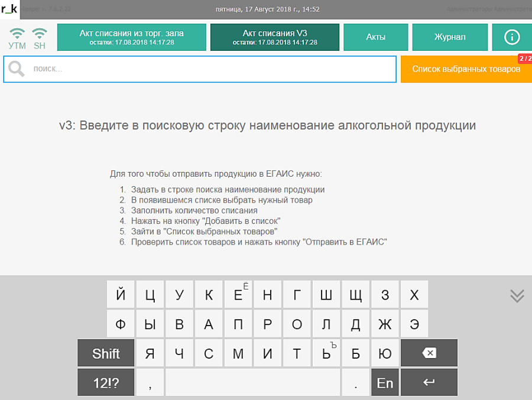Focus the 'поиск...' search input field
532x400 pixels.
pos(213,69)
